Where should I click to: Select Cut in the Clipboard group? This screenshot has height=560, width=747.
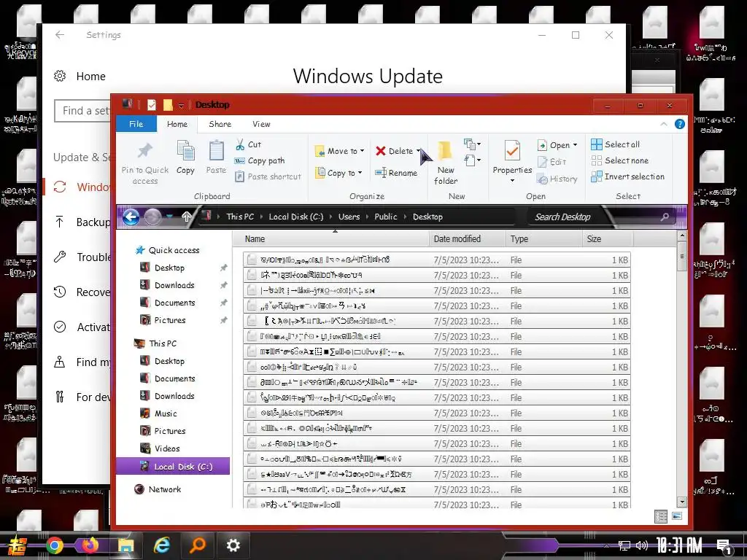[248, 144]
